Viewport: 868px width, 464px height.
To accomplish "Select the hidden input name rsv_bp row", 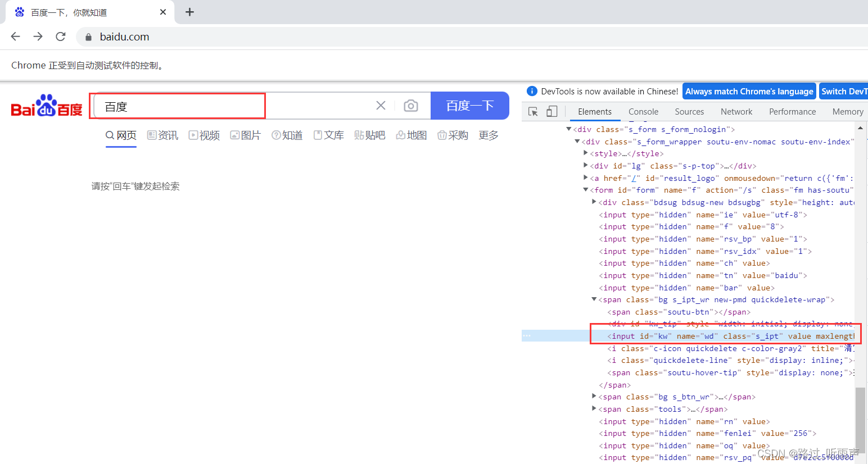I will tap(703, 239).
